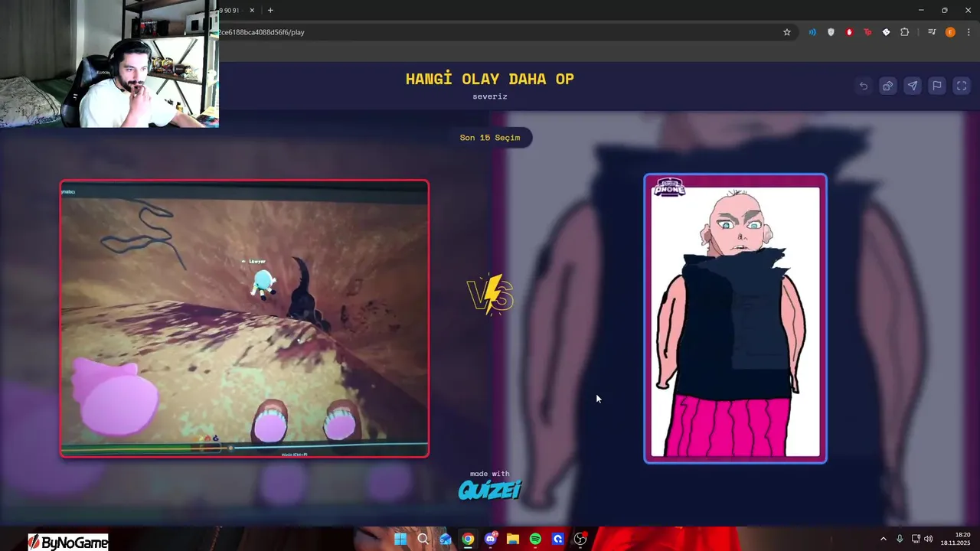Open the Windows Start menu
This screenshot has width=980, height=551.
400,539
